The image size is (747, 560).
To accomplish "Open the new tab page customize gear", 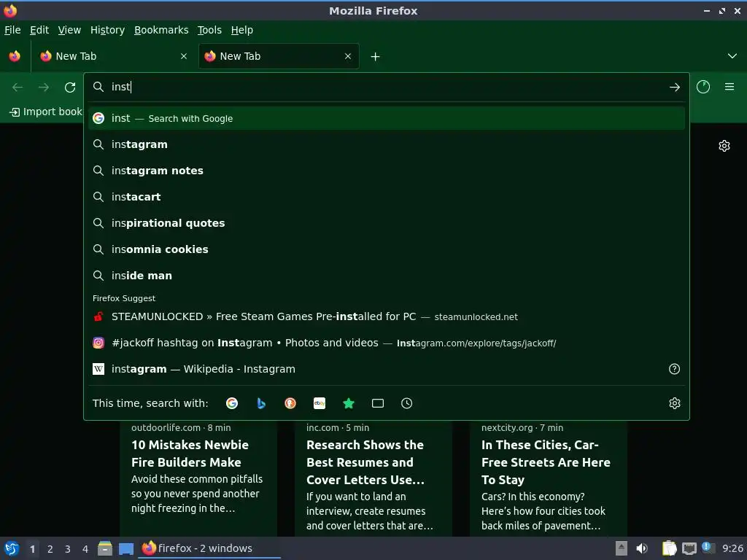I will pyautogui.click(x=724, y=146).
